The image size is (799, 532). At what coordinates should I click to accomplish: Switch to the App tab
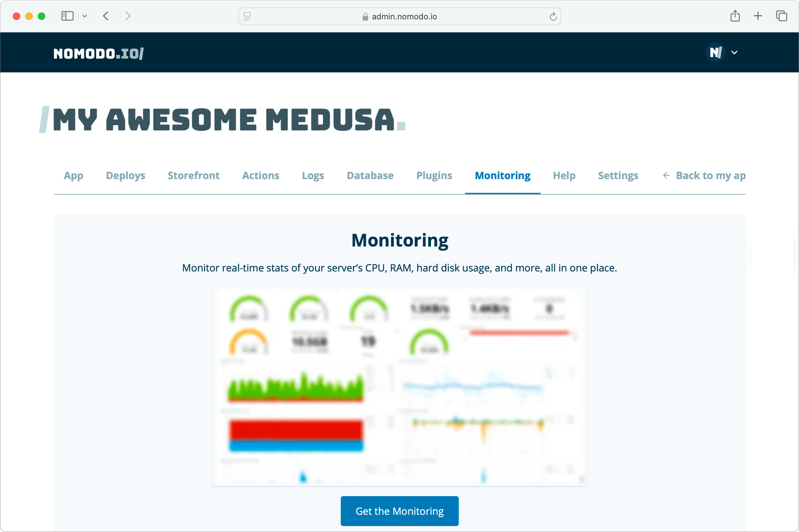point(73,176)
